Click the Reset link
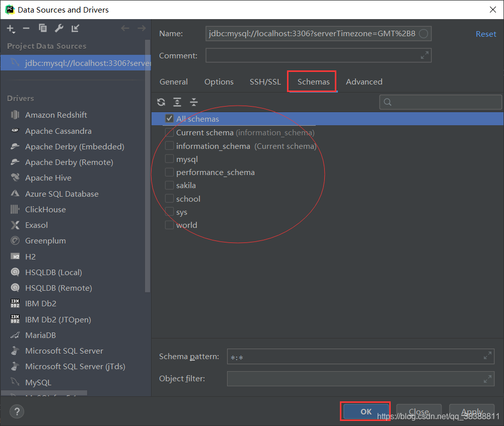Viewport: 504px width, 426px height. click(x=486, y=34)
